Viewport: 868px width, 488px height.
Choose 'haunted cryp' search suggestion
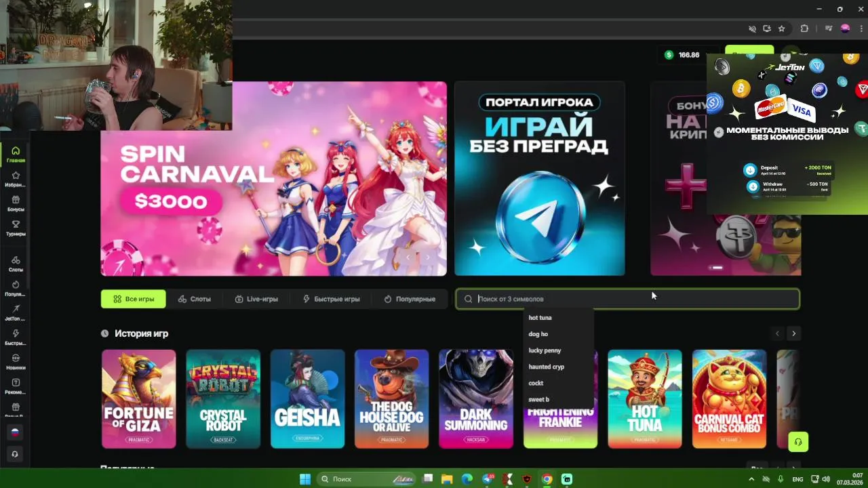547,367
